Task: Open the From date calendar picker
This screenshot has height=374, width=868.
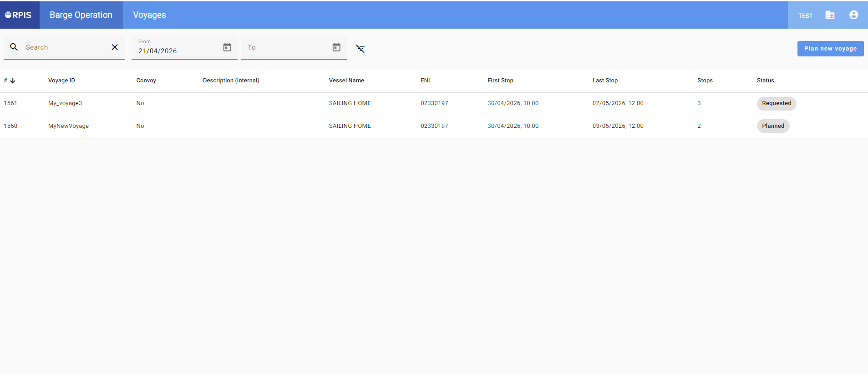Action: [227, 47]
